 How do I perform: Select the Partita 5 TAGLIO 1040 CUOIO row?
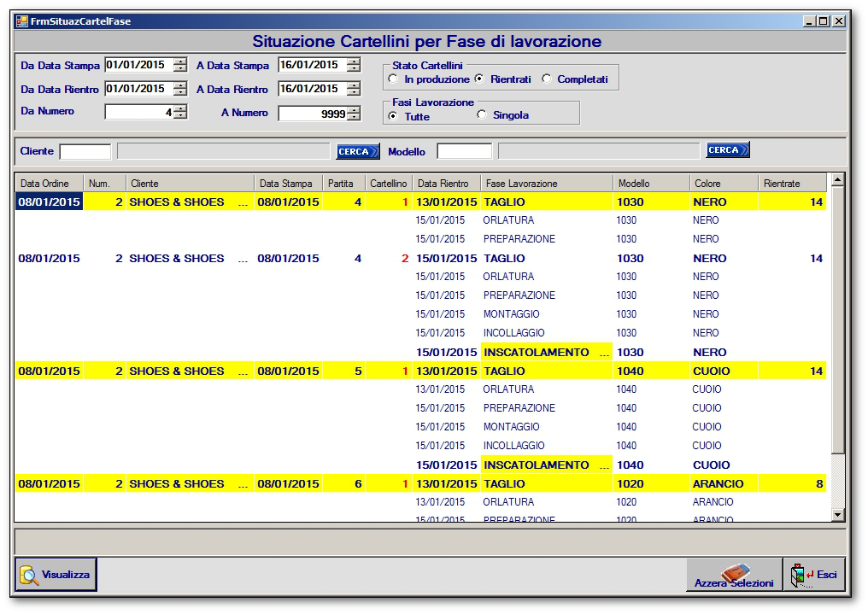420,371
